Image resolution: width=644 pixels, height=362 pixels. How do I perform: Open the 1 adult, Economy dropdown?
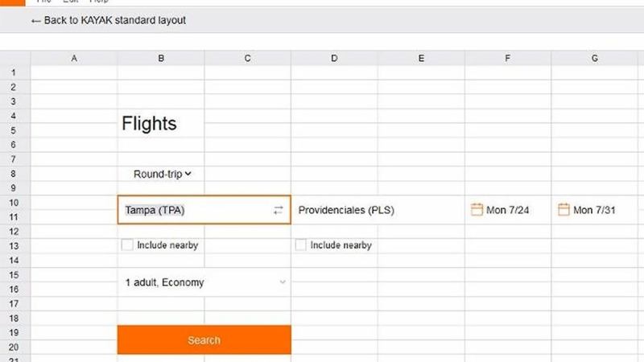click(x=204, y=282)
